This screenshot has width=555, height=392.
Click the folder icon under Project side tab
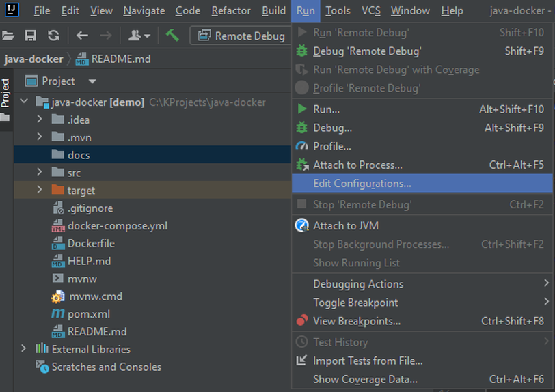[x=5, y=117]
